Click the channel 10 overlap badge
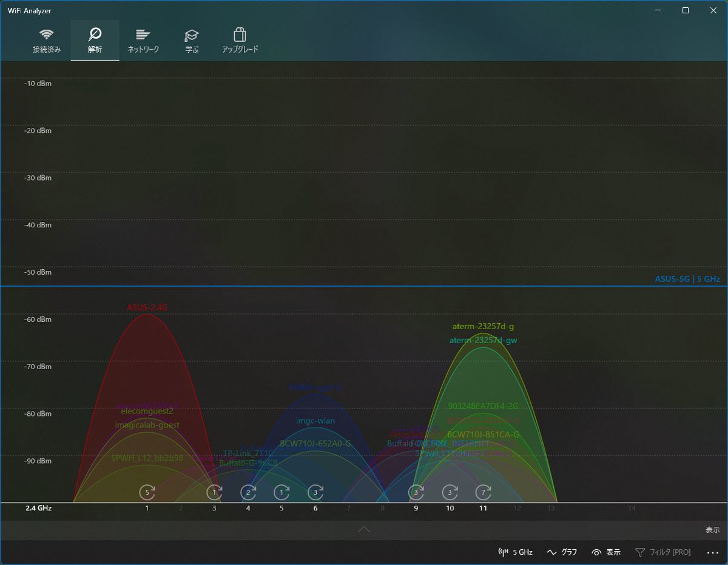The width and height of the screenshot is (728, 565). tap(450, 492)
